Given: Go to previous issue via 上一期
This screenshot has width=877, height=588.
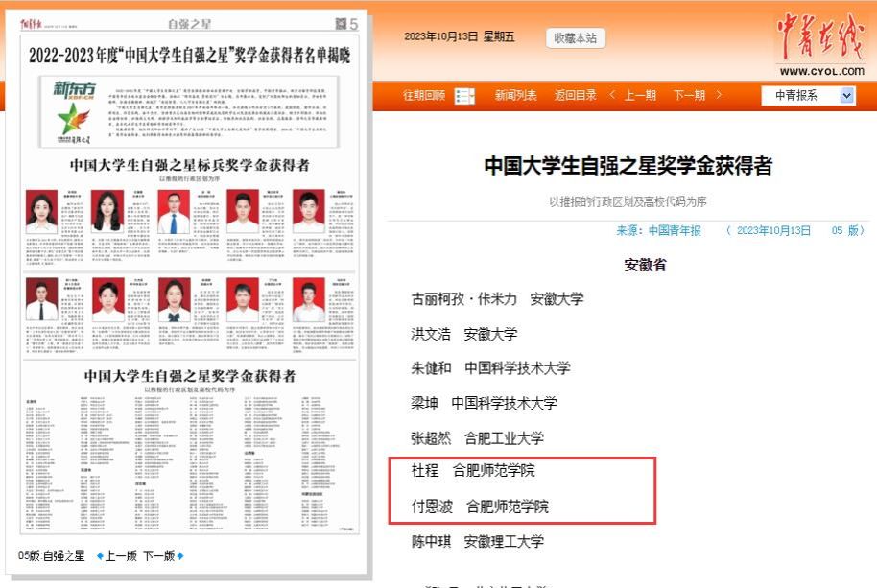Looking at the screenshot, I should pyautogui.click(x=640, y=95).
